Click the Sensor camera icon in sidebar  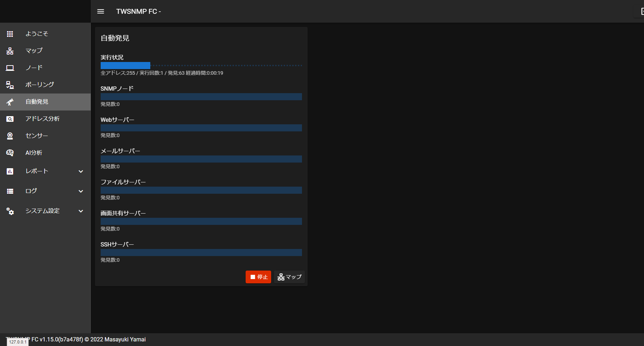10,136
